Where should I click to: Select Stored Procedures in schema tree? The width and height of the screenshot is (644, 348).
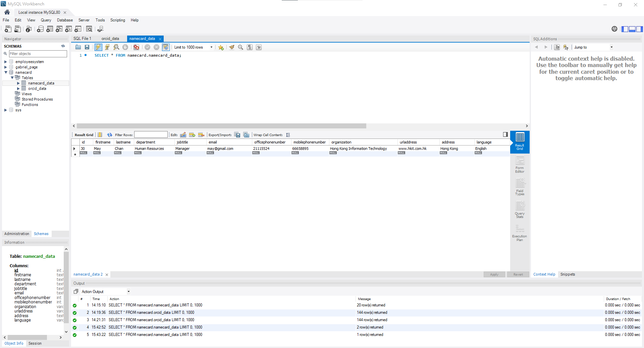click(37, 99)
